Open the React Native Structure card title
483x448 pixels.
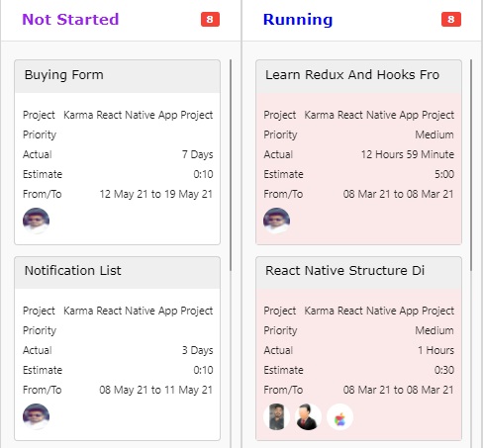point(344,271)
